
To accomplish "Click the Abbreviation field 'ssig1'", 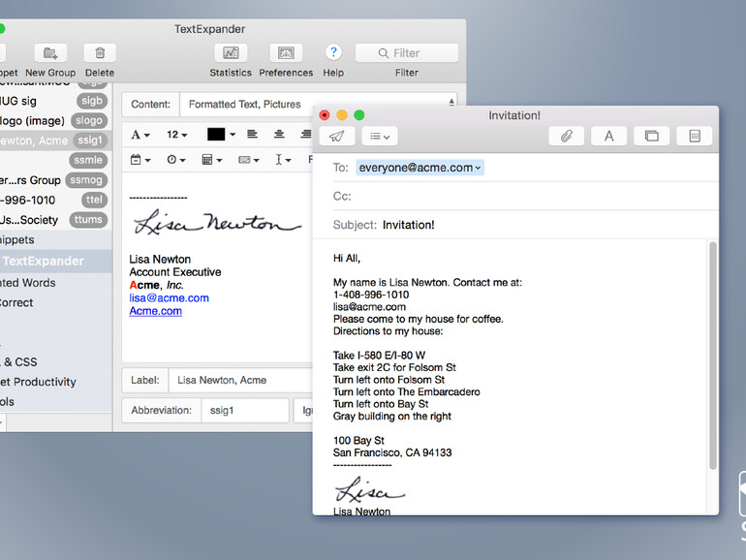I will [x=245, y=410].
